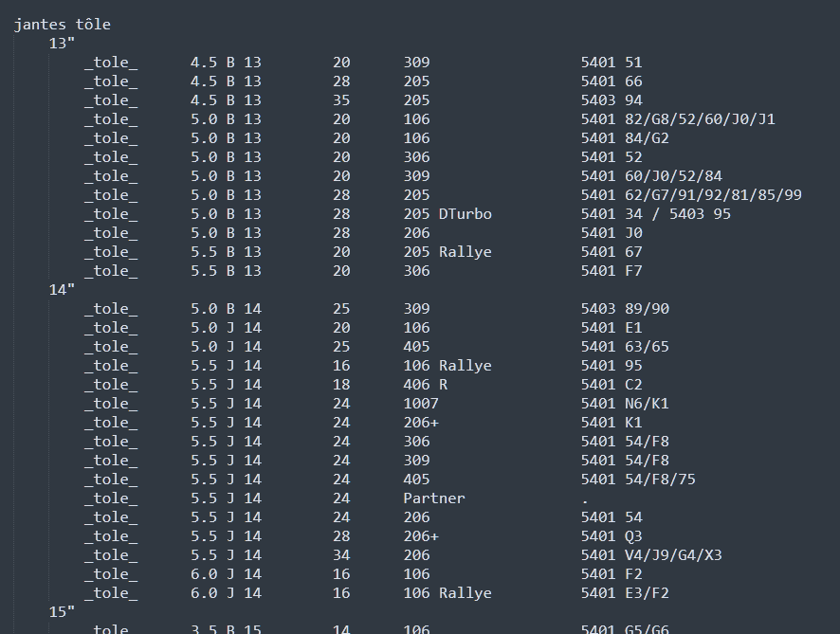Click reference '5401 63/65'

[x=625, y=347]
